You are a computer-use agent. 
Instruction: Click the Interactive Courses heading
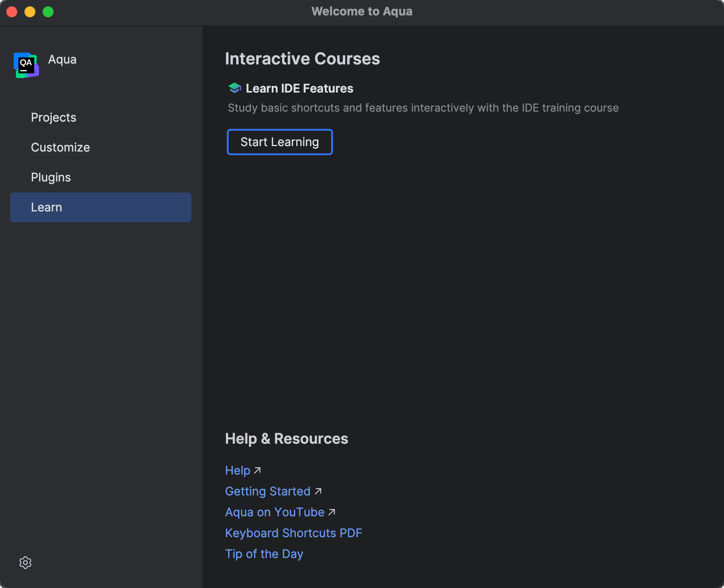coord(303,59)
